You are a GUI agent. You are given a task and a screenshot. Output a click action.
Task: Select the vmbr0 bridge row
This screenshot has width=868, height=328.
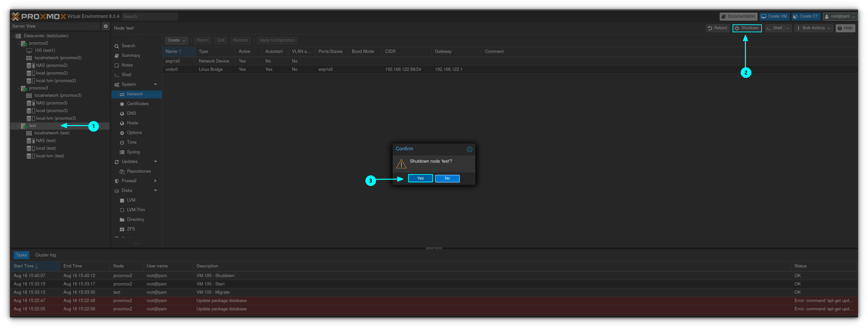click(x=510, y=70)
